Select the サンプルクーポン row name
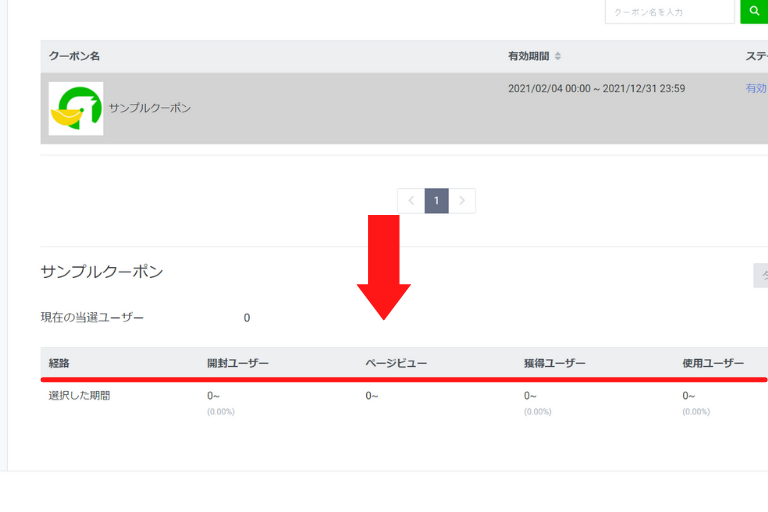 (x=149, y=108)
